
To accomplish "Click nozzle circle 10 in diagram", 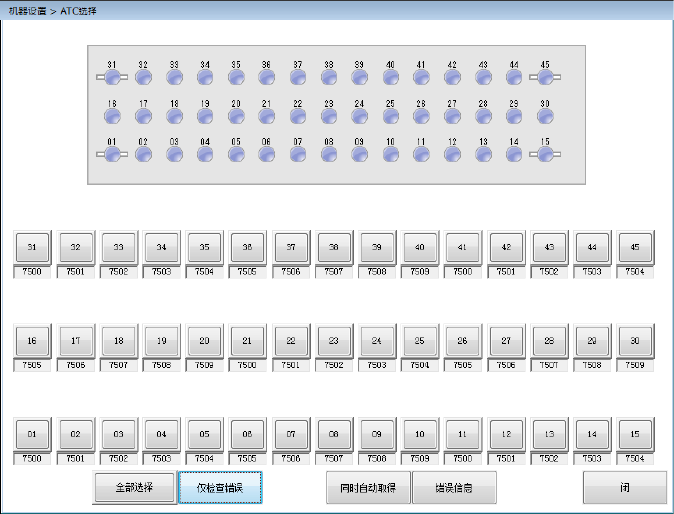I will [390, 154].
